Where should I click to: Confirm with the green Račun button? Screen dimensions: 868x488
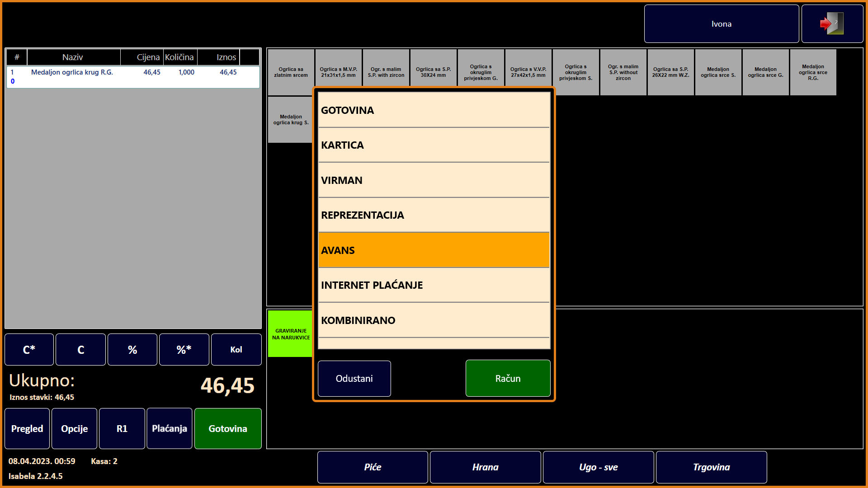click(x=508, y=379)
